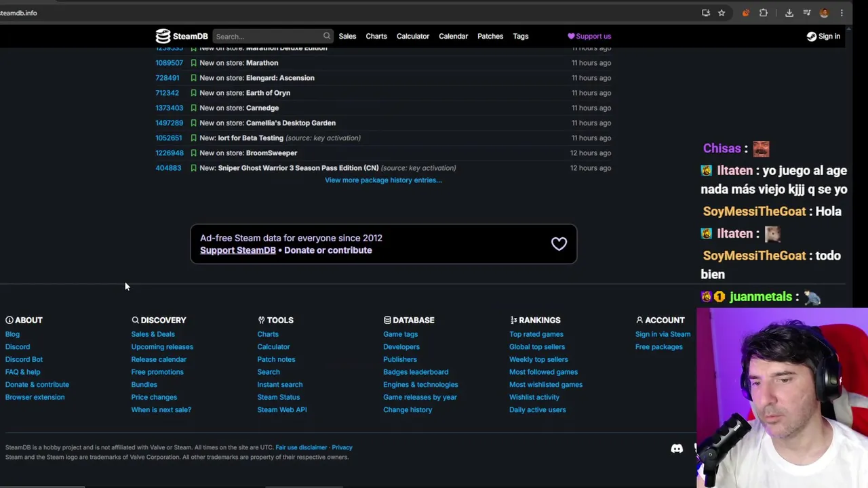This screenshot has height=488, width=868.
Task: Open the Blog footer link
Action: [12, 334]
